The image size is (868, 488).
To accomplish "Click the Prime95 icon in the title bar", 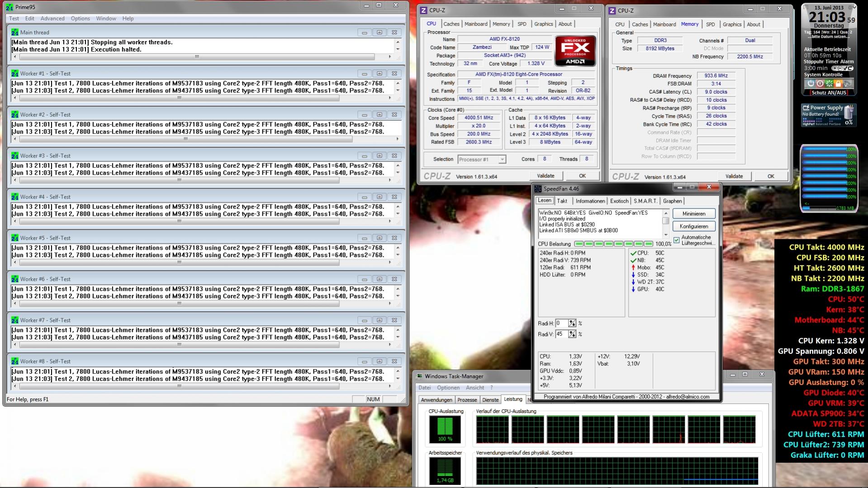I will point(9,7).
